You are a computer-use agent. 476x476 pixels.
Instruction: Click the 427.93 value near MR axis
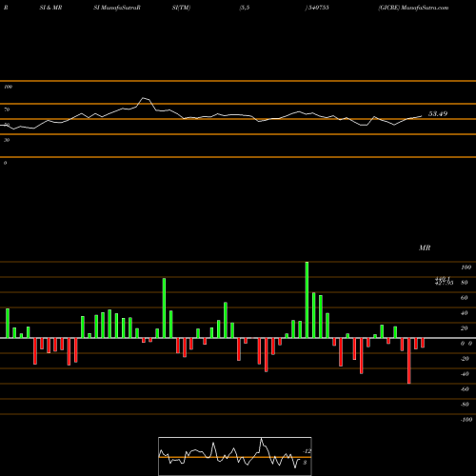[444, 283]
